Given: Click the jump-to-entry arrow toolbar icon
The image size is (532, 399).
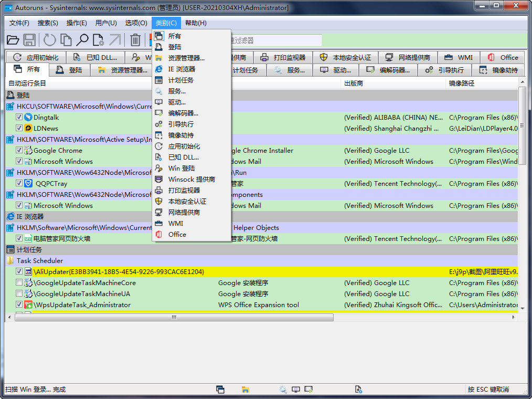Looking at the screenshot, I should pyautogui.click(x=115, y=40).
